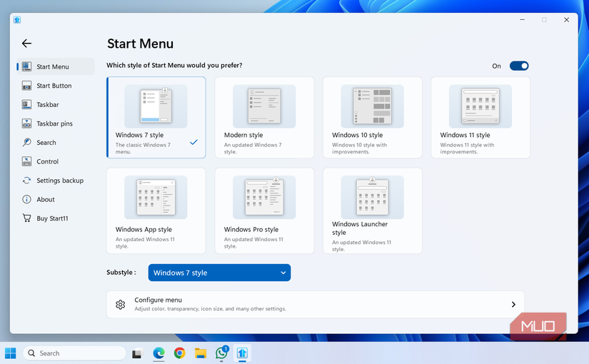Choose the Windows Pro style thumbnail

tap(264, 197)
